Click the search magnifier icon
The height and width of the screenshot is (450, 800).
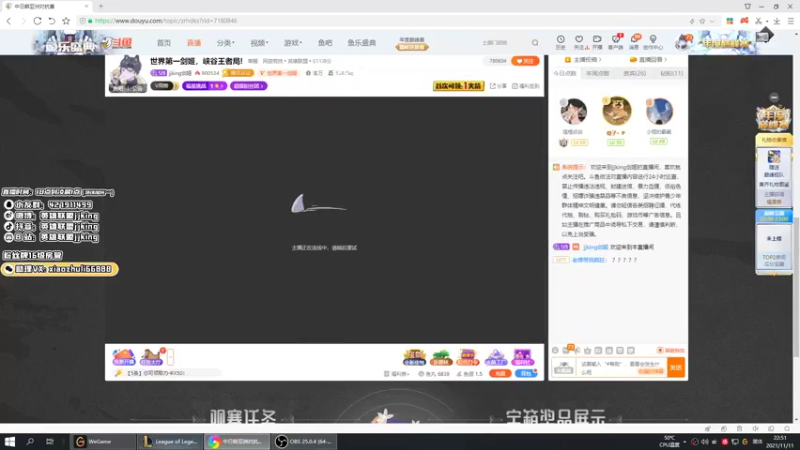tap(535, 43)
